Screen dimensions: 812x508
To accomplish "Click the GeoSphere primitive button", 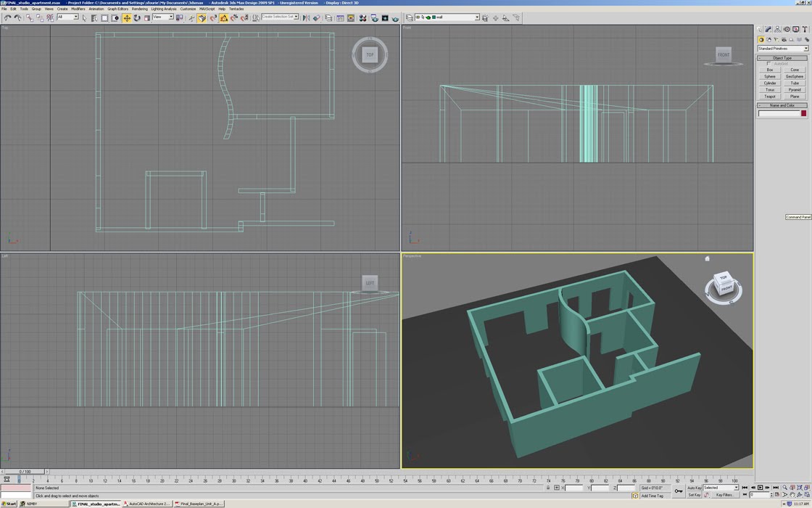I will (x=795, y=76).
